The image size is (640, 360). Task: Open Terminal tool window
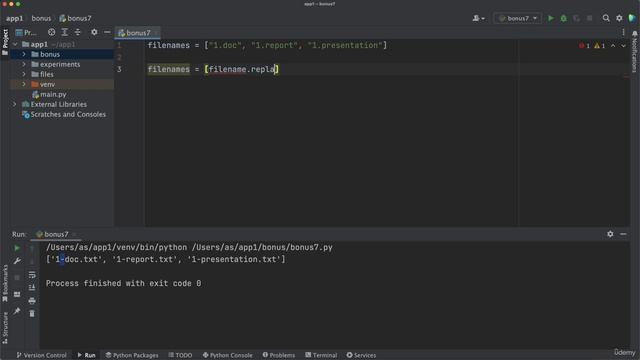321,355
